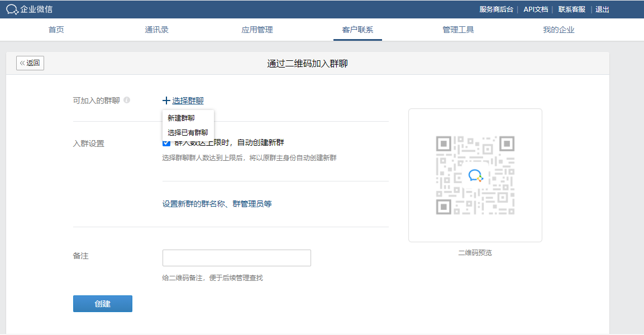
Task: Click the 可加入的群聊 label
Action: tap(97, 100)
